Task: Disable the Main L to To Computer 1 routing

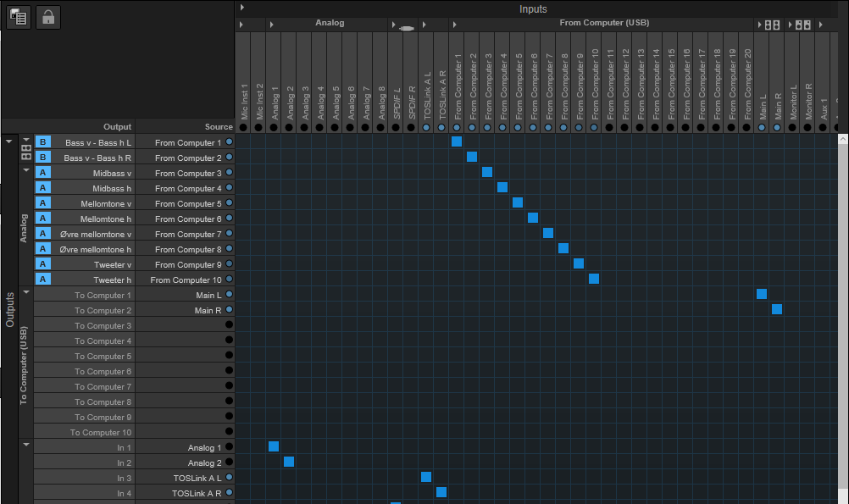Action: coord(762,294)
